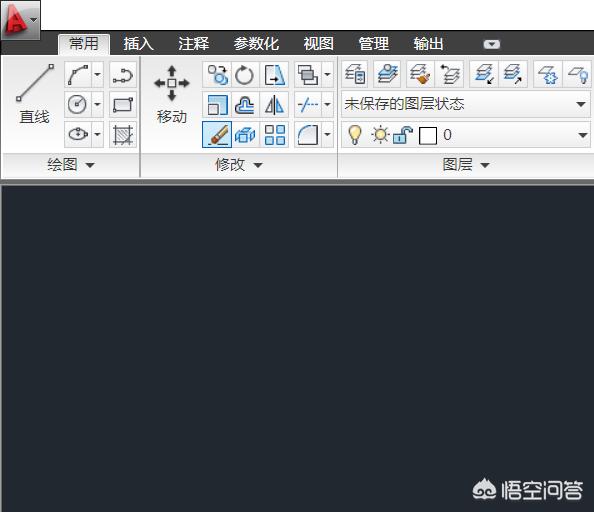Click layer 0 white color swatch
This screenshot has height=512, width=594.
point(428,136)
